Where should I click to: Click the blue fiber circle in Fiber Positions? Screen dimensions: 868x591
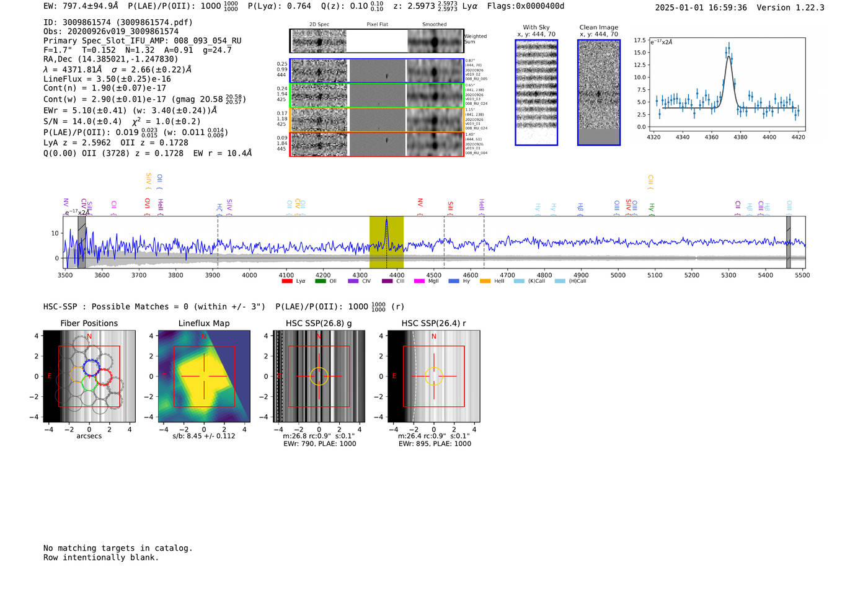click(x=91, y=368)
